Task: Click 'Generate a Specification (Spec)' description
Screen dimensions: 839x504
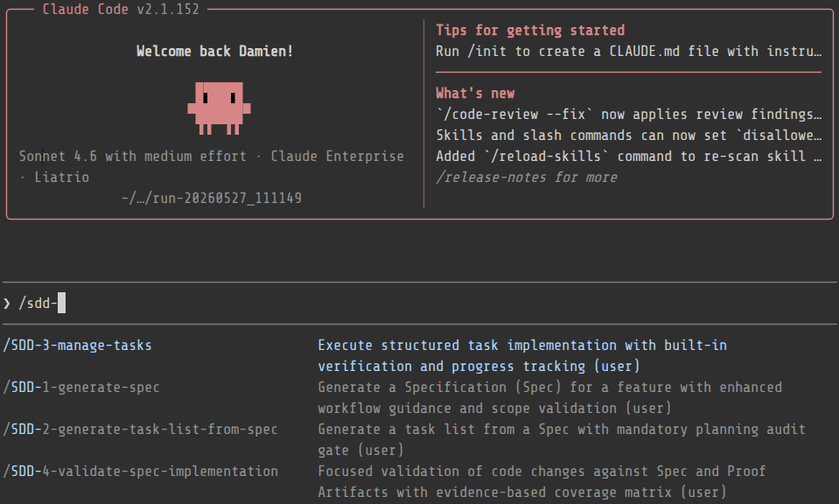Action: pos(550,397)
